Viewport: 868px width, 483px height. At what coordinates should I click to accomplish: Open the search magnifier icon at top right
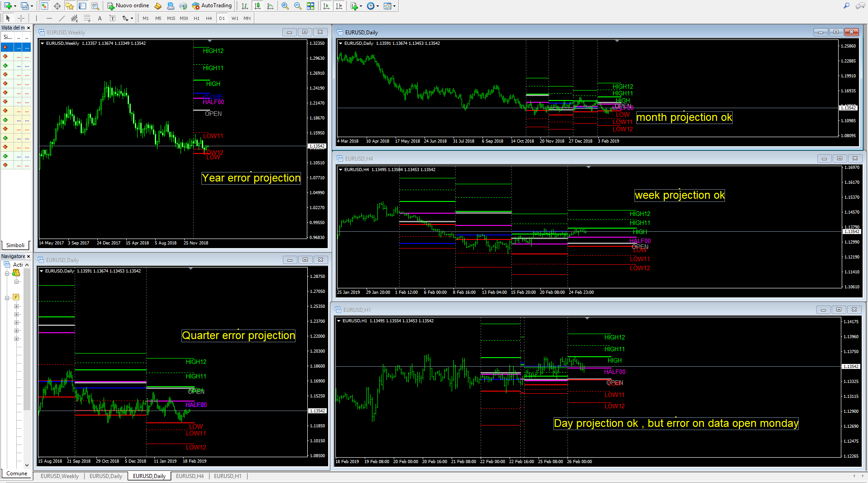(x=846, y=6)
